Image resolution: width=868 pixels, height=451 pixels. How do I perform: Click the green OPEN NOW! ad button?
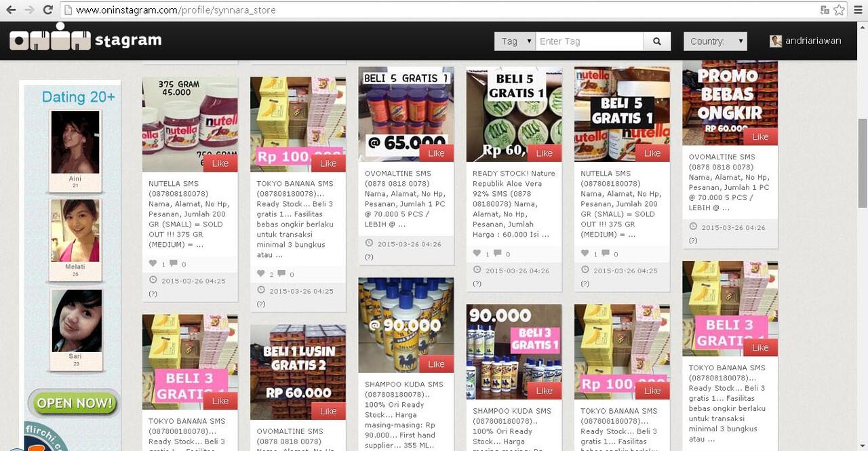[x=74, y=403]
